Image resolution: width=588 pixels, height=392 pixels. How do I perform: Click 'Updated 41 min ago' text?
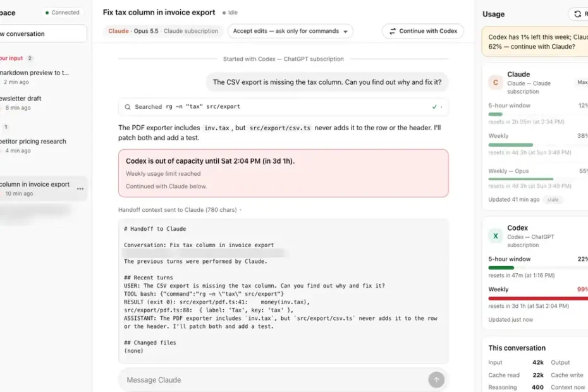[514, 200]
